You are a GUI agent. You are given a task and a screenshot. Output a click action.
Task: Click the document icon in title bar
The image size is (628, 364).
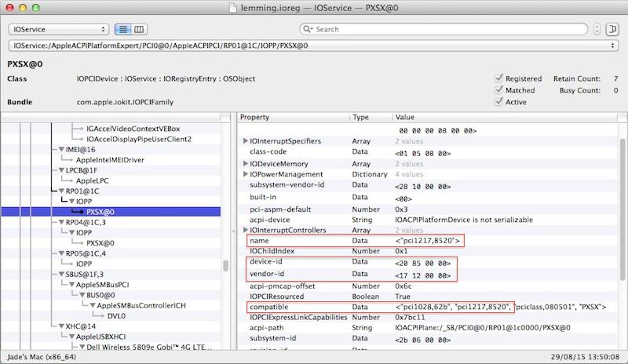232,8
